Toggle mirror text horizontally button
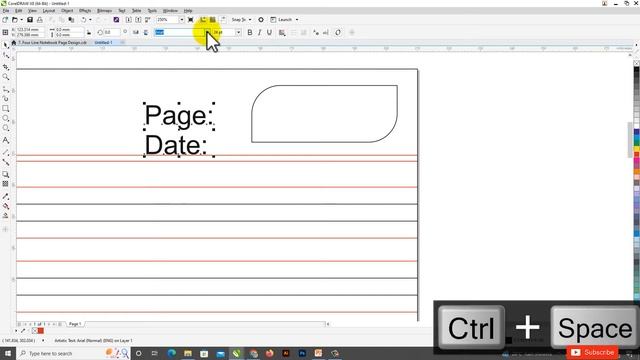 (136, 33)
